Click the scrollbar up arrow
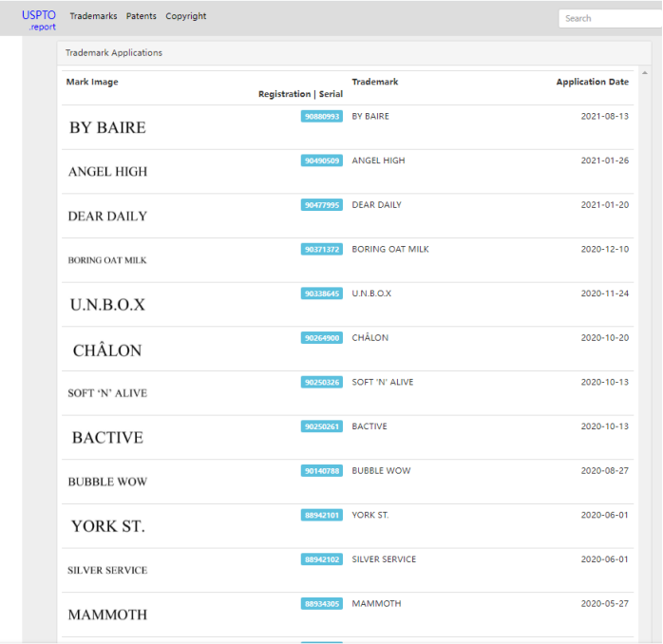The image size is (663, 644). point(644,73)
